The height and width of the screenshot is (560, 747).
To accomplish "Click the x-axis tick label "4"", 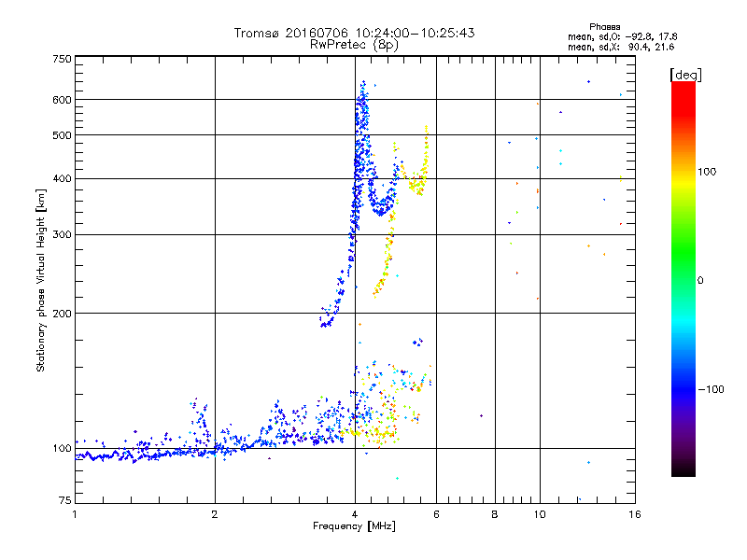I will [x=355, y=514].
